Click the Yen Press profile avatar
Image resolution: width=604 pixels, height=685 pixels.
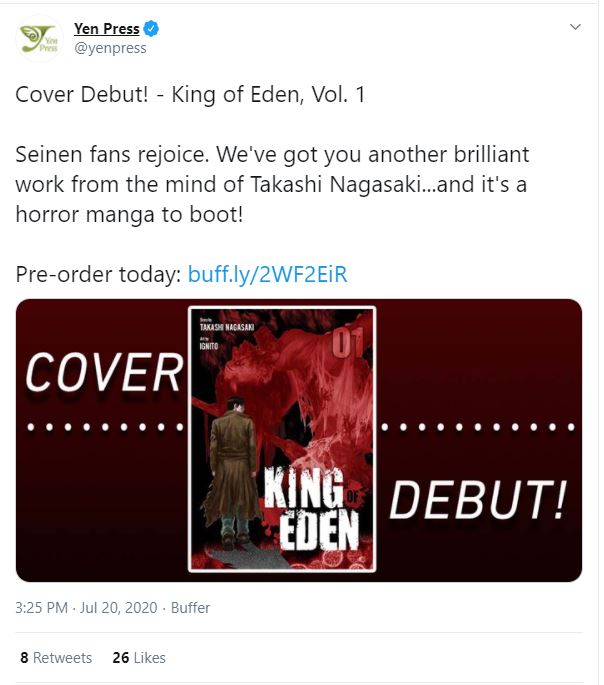point(40,38)
